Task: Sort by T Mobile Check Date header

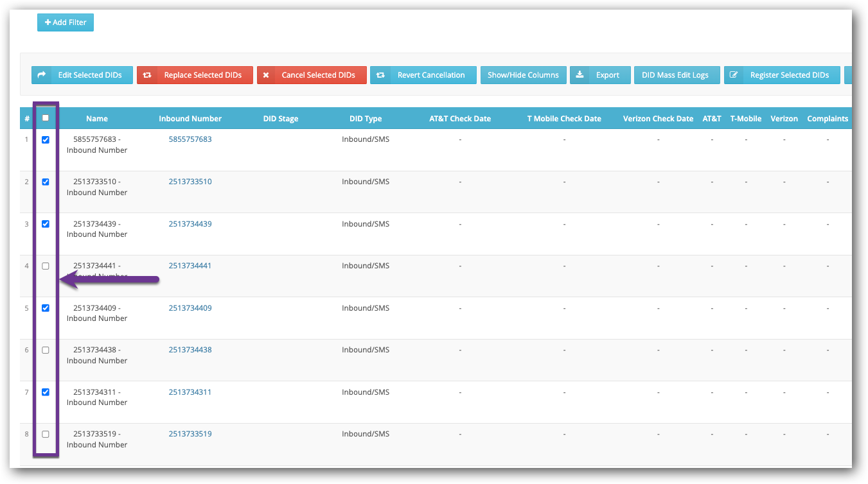Action: [564, 119]
